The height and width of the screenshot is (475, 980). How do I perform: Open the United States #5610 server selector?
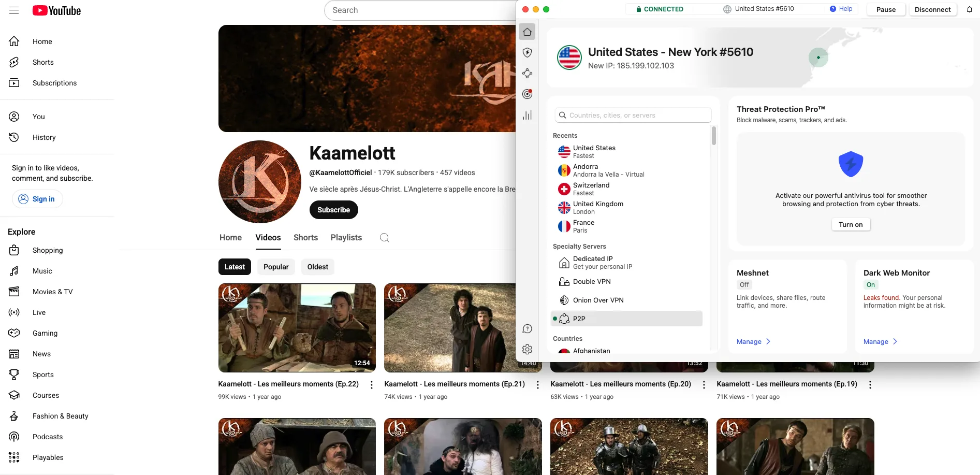pos(758,9)
